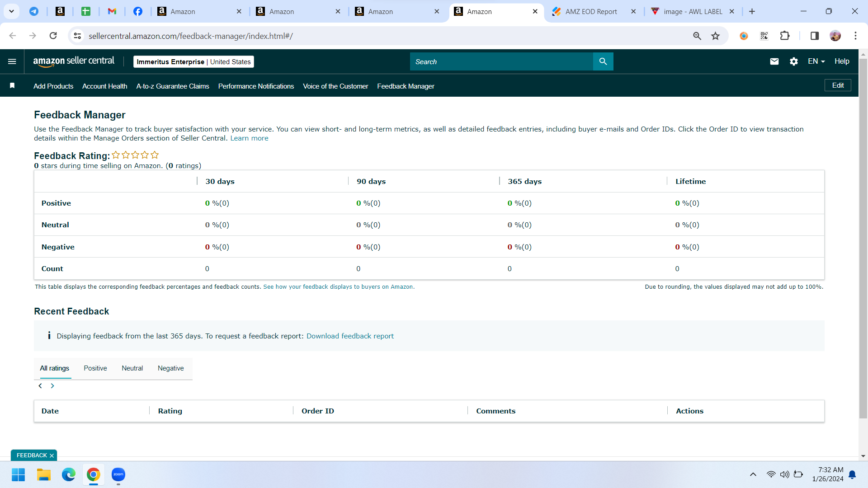868x488 pixels.
Task: Open the pinned Gmail tab
Action: 112,11
